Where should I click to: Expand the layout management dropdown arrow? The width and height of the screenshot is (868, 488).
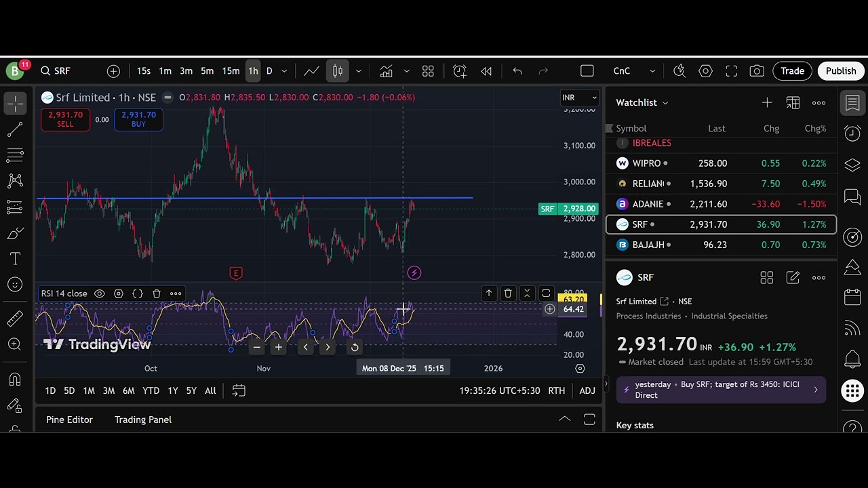point(652,70)
